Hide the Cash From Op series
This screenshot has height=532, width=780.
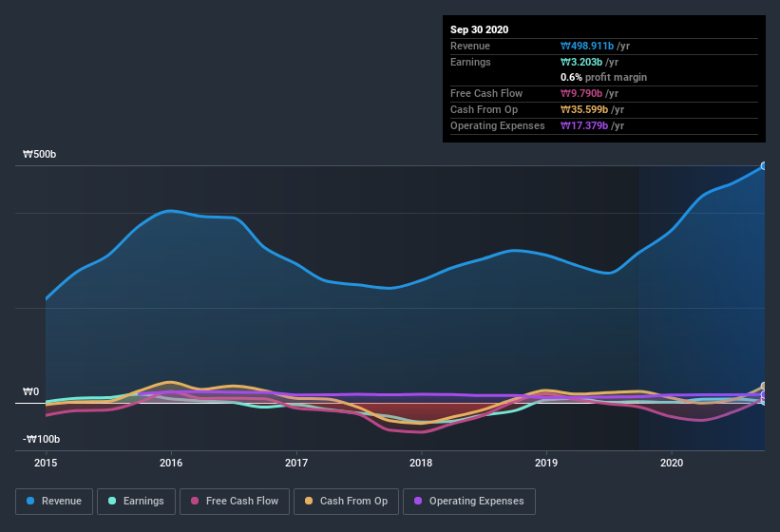point(346,502)
